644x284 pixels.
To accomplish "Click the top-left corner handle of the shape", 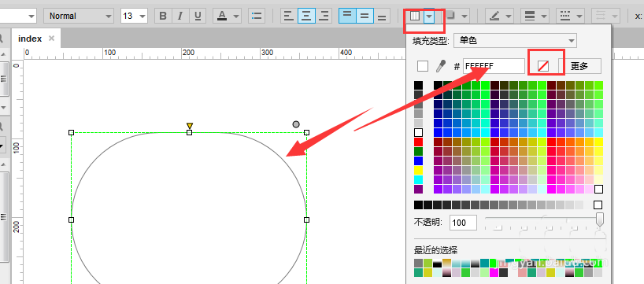I will click(x=71, y=133).
